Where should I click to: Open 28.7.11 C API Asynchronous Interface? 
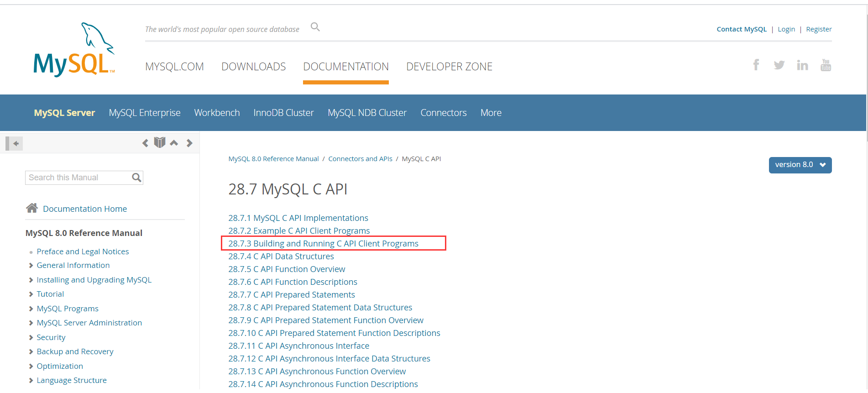(x=298, y=346)
